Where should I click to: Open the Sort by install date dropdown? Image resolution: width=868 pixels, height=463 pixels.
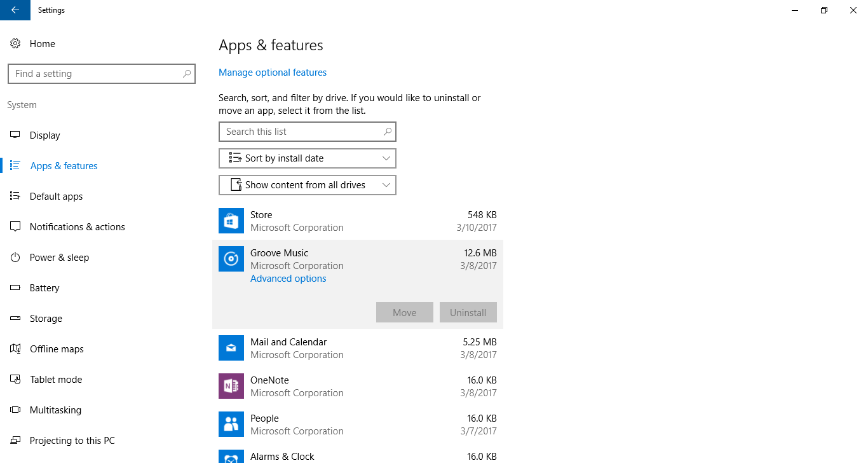308,158
